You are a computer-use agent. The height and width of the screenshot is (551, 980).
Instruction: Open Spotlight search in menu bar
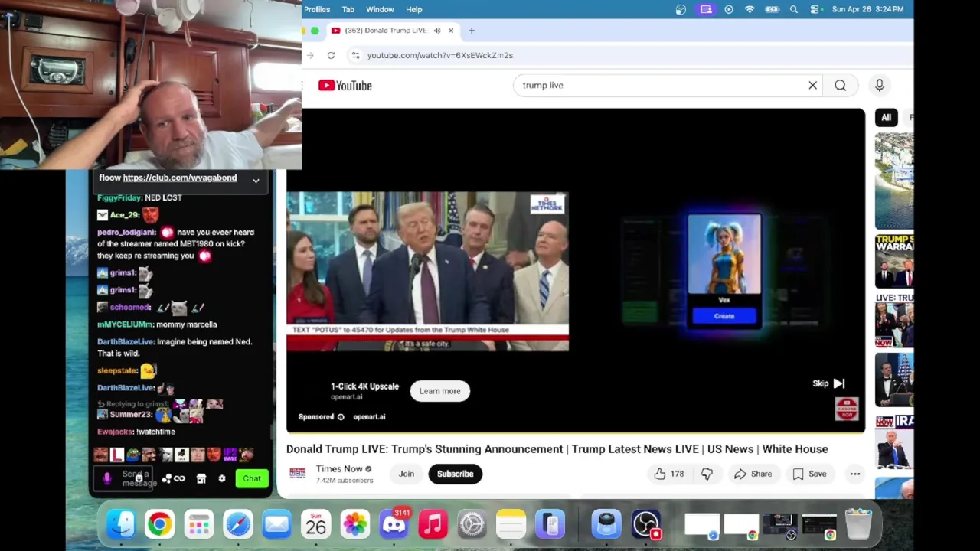tap(794, 9)
